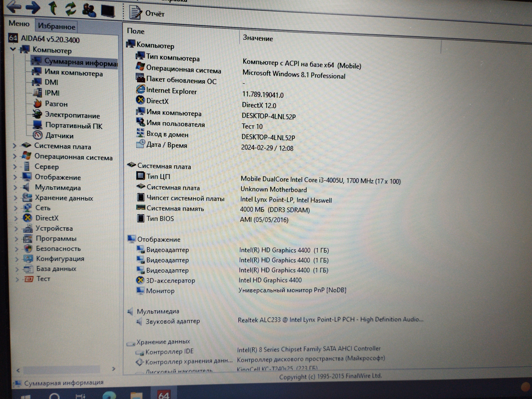Screen dimensions: 532x399
Task: Click the Программы tree icon
Action: click(x=28, y=239)
